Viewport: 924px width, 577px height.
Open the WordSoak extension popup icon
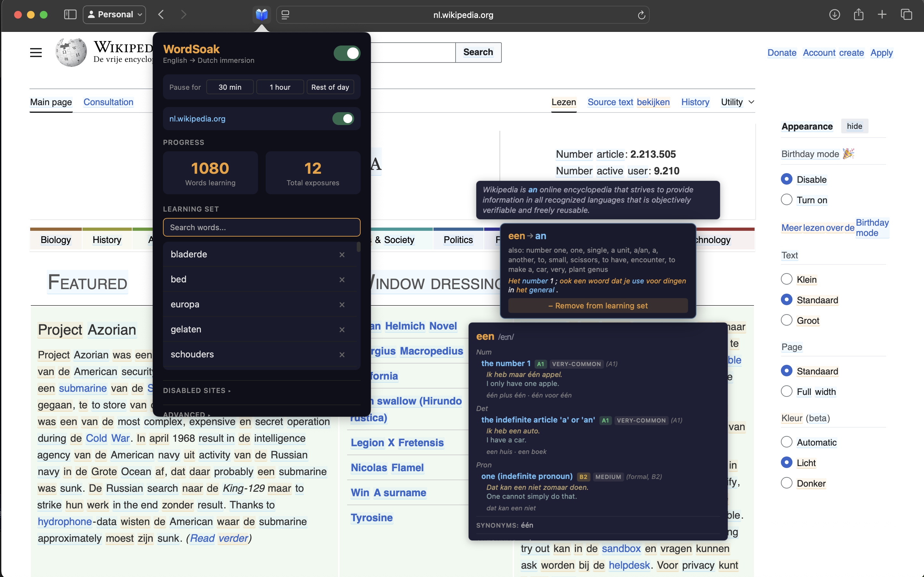pos(262,14)
